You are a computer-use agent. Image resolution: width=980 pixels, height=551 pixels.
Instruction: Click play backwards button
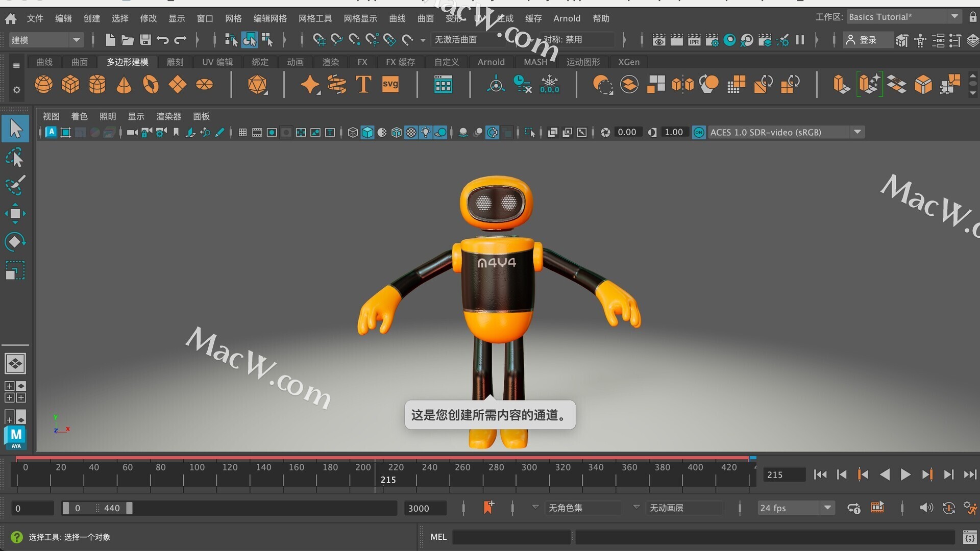click(885, 475)
